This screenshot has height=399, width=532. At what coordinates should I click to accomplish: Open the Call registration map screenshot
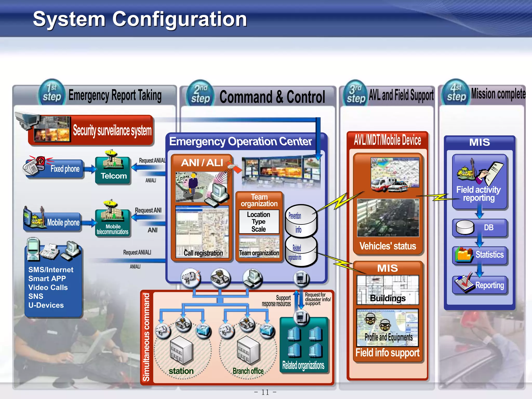coord(202,231)
